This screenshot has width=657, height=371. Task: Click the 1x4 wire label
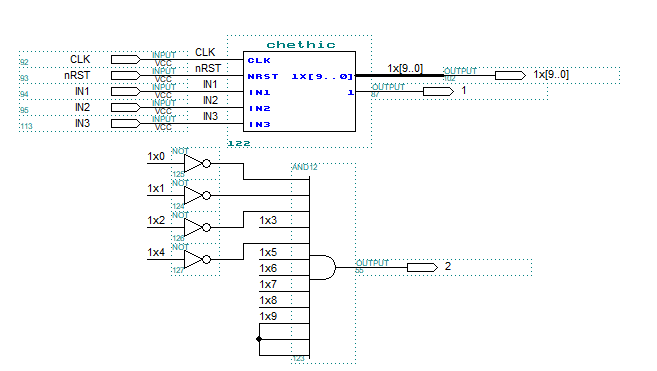pos(156,252)
